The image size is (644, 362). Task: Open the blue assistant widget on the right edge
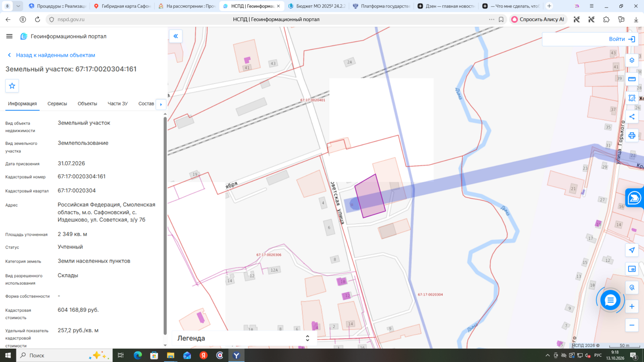635,198
